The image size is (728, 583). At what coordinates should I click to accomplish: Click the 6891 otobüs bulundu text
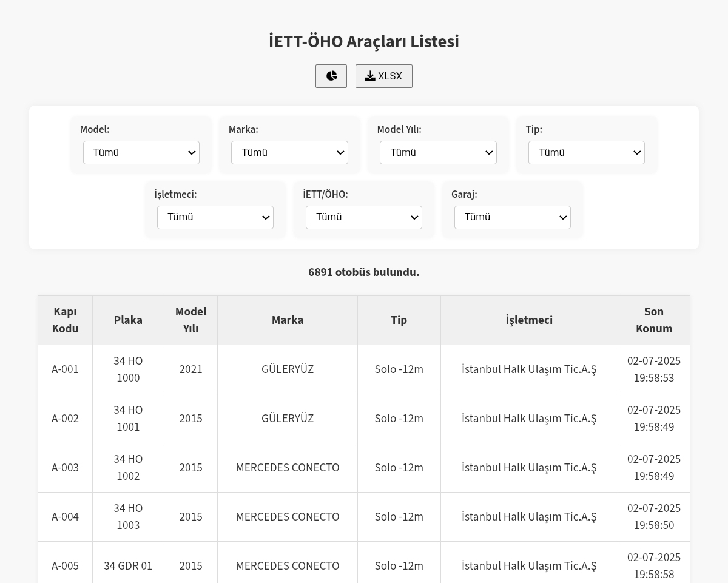point(364,272)
